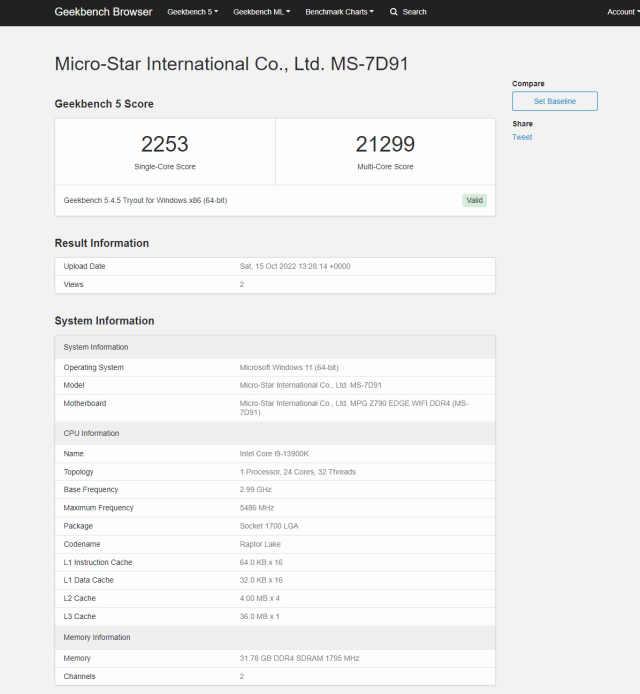Click the Base Frequency label

coord(91,490)
